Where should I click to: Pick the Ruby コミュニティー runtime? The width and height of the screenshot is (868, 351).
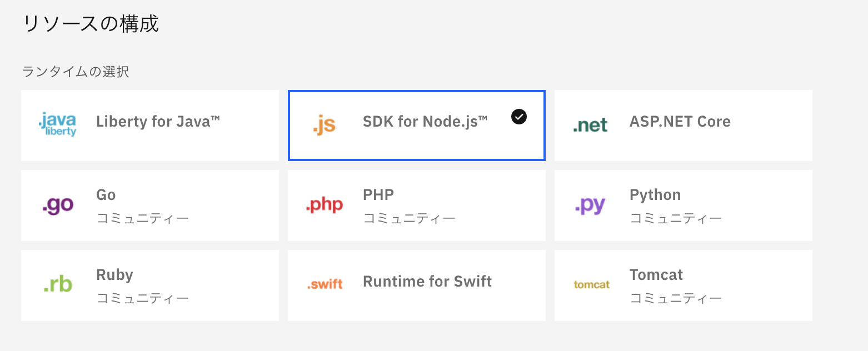[x=150, y=285]
